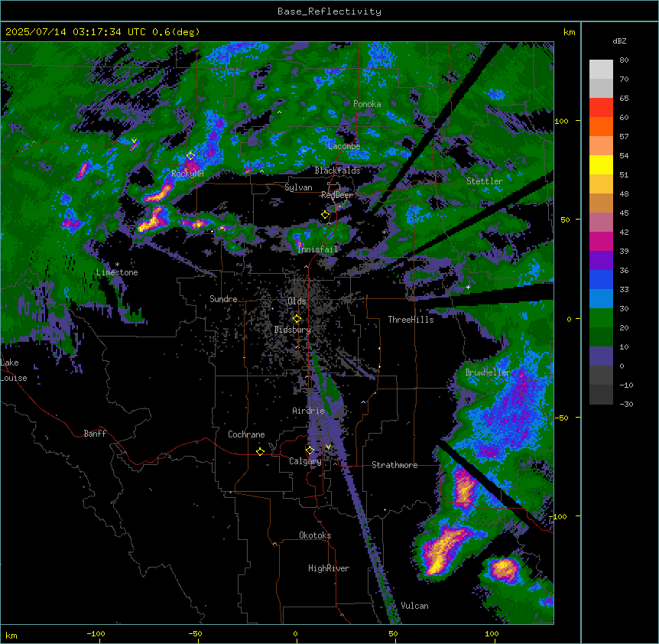Click the Innisfail city label

[x=317, y=249]
